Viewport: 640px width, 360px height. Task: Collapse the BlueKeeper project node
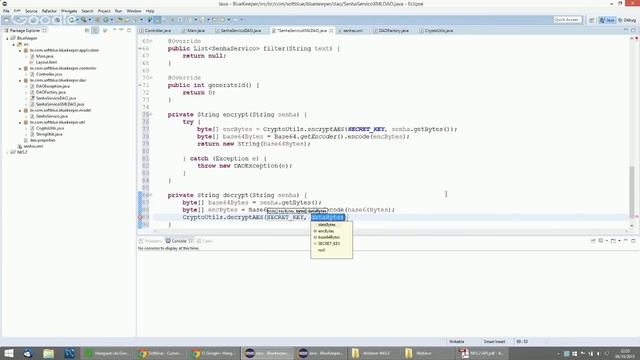pos(7,38)
